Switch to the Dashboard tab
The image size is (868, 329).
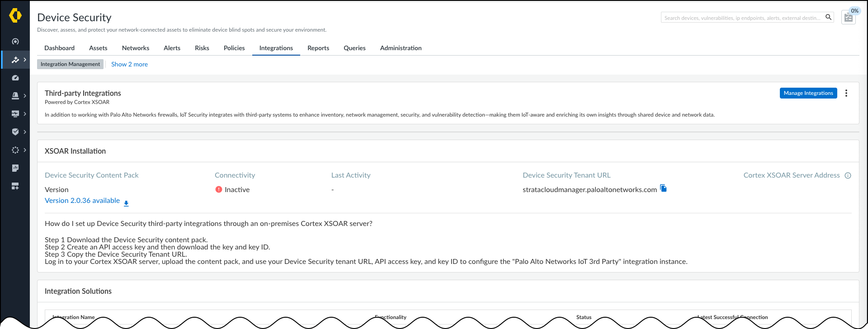[x=59, y=48]
